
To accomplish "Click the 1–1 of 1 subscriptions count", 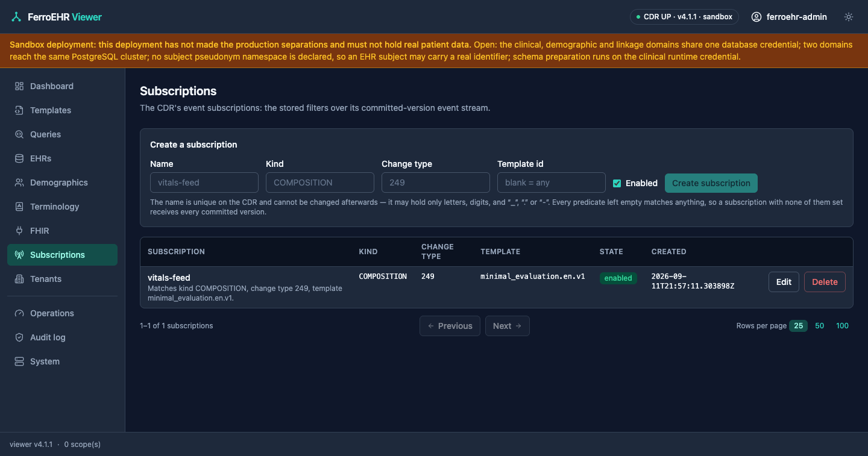I will pyautogui.click(x=177, y=326).
